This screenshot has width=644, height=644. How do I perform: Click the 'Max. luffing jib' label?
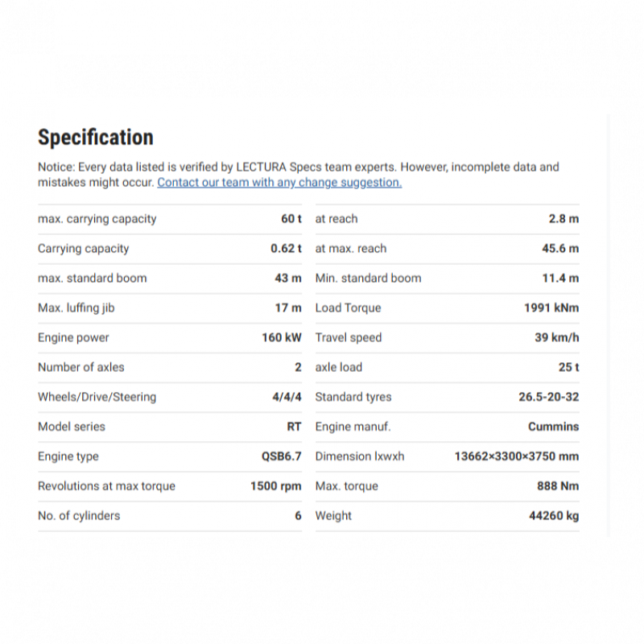pyautogui.click(x=82, y=308)
